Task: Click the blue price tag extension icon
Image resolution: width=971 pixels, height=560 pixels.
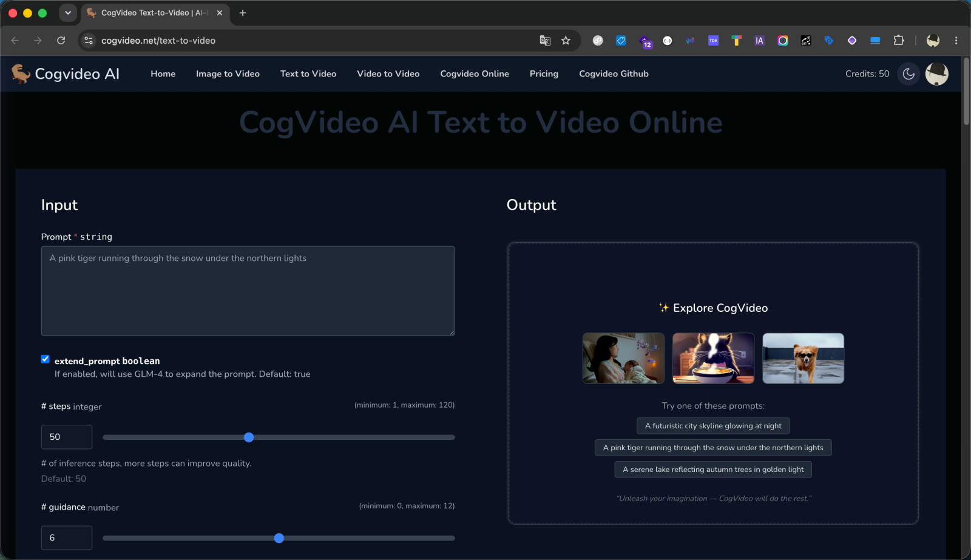Action: [621, 41]
